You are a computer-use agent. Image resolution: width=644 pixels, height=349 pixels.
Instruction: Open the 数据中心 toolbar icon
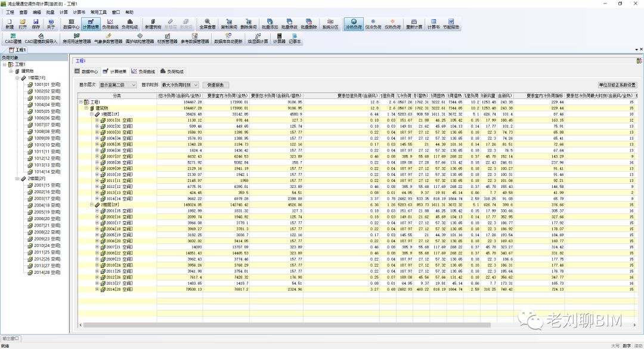click(x=71, y=24)
